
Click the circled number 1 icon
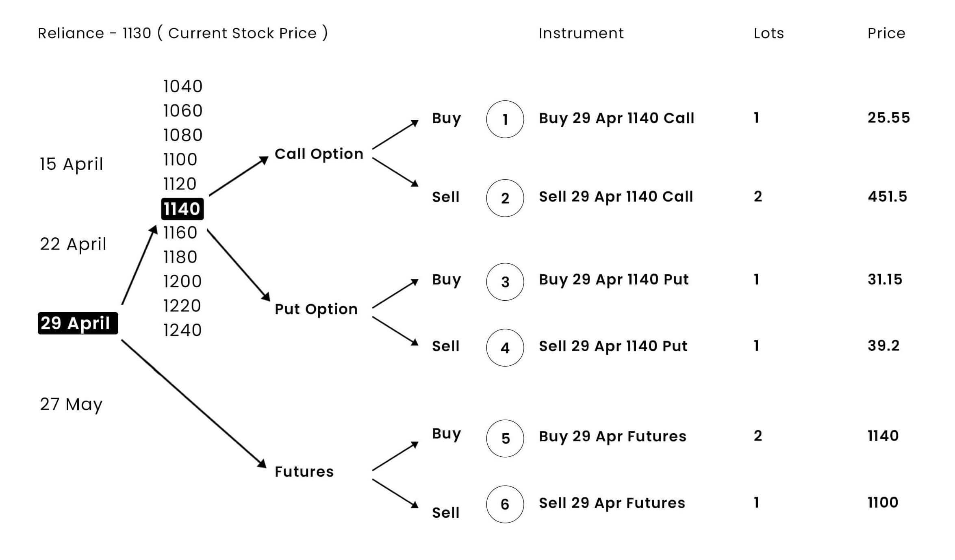505,119
